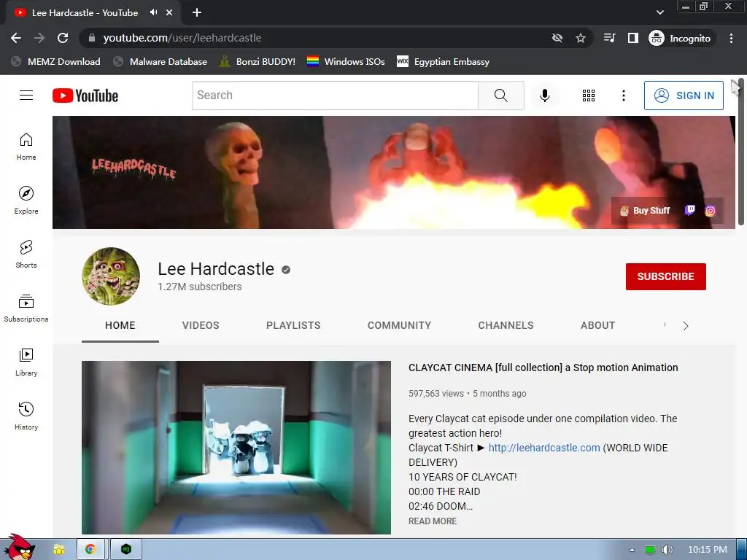747x560 pixels.
Task: Switch to the ABOUT tab
Action: pos(597,325)
